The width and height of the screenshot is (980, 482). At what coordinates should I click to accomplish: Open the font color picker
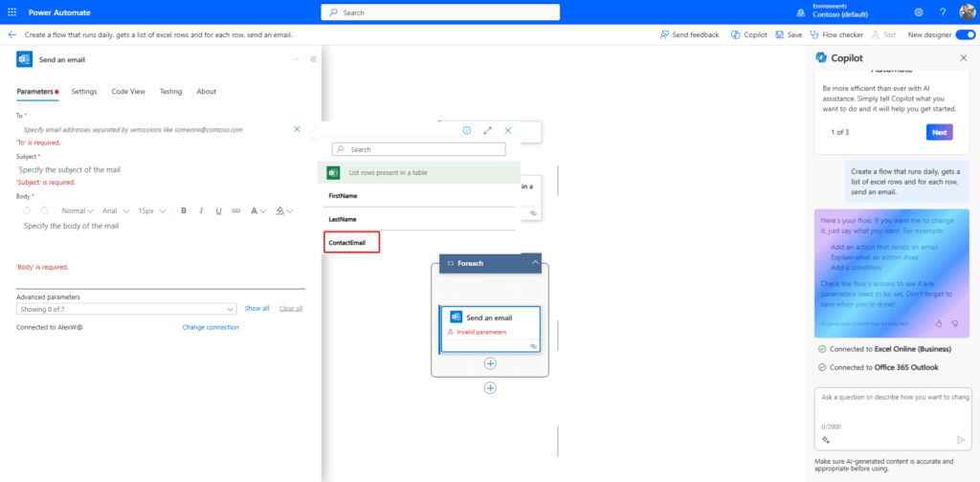coord(258,210)
